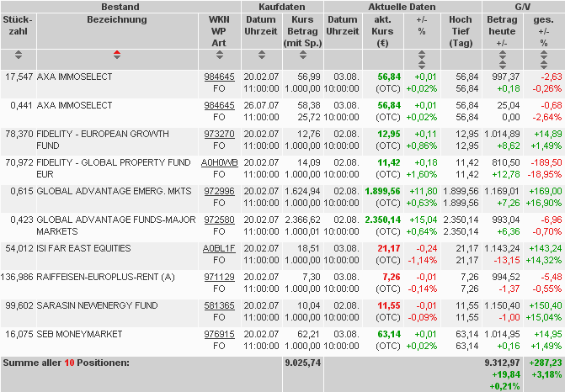The height and width of the screenshot is (392, 565).
Task: Open WKN link 973270
Action: tap(219, 134)
